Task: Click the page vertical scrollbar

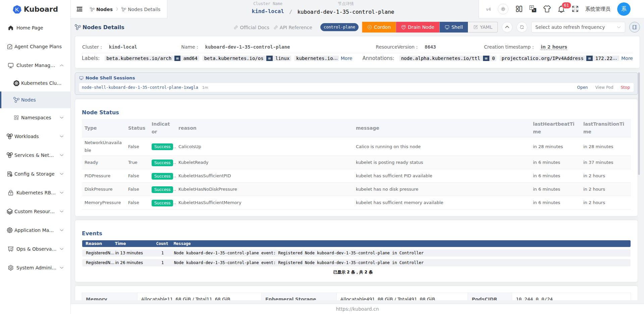Action: pyautogui.click(x=639, y=124)
